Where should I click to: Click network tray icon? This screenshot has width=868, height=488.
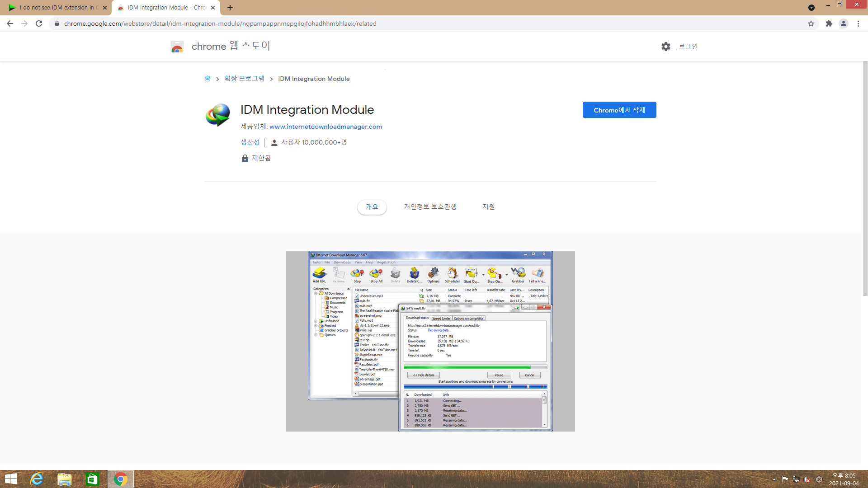coord(796,479)
